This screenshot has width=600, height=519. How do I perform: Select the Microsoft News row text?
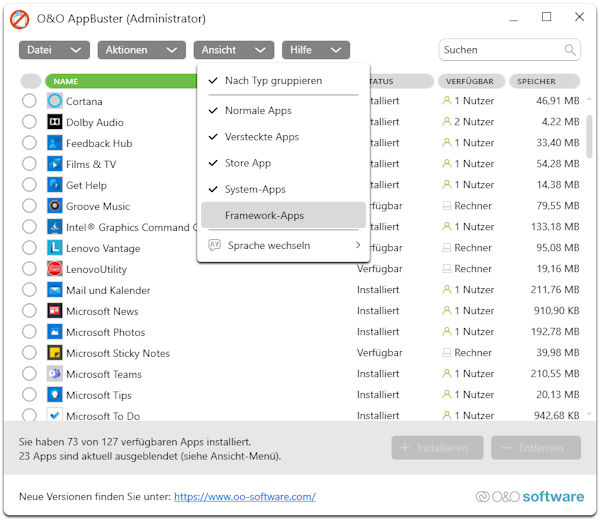(102, 311)
